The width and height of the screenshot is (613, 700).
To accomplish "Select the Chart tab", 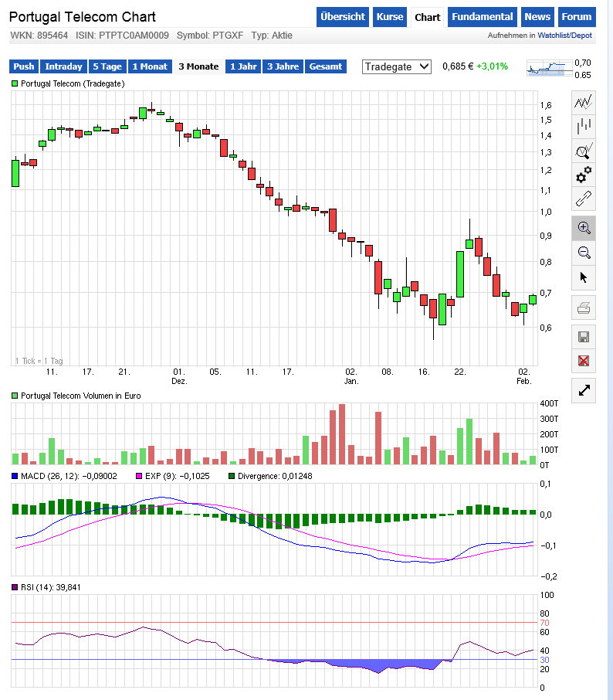I will (428, 18).
